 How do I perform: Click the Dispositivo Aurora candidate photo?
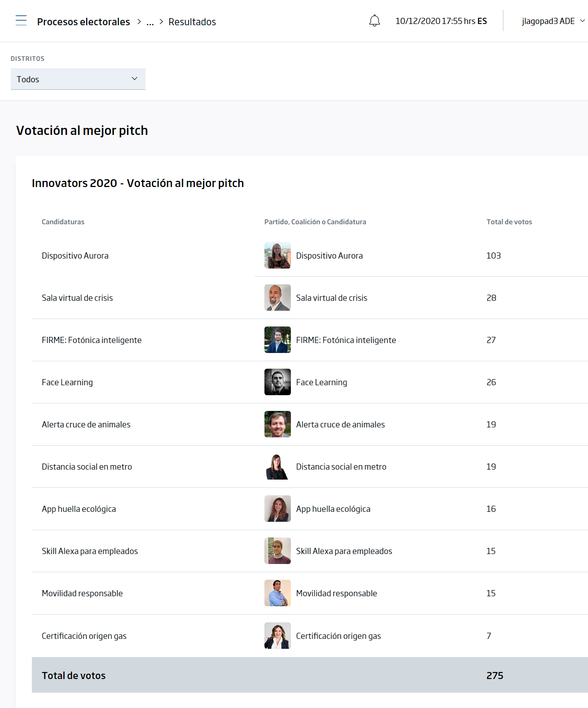pyautogui.click(x=278, y=255)
